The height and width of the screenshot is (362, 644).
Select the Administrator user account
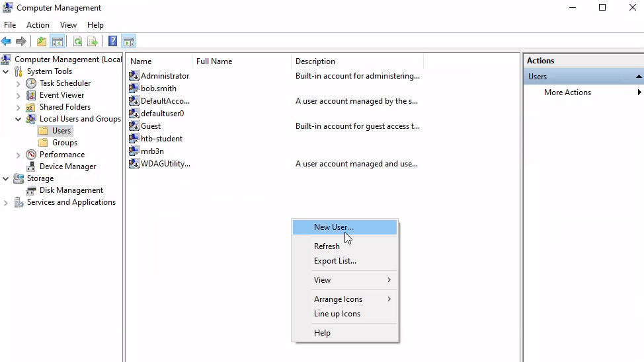[165, 76]
